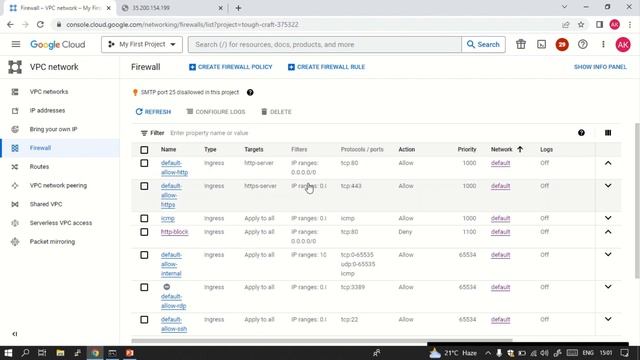
Task: Click the Refresh button
Action: 153,112
